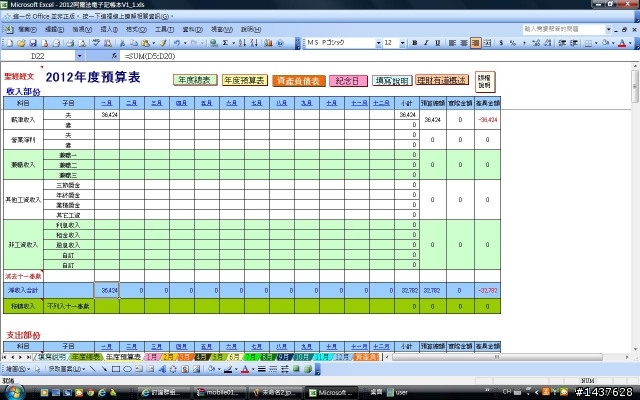The height and width of the screenshot is (400, 640).
Task: Save the workbook with the floppy icon
Action: (x=33, y=43)
